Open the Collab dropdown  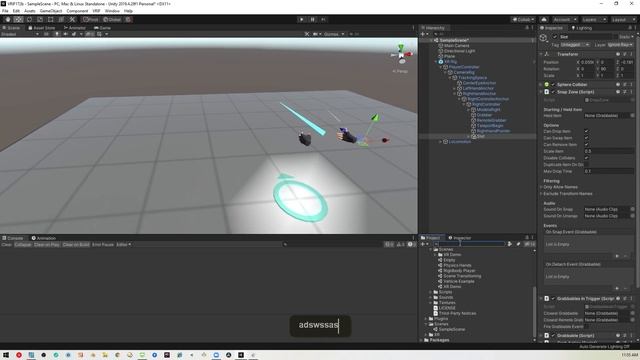coord(523,20)
